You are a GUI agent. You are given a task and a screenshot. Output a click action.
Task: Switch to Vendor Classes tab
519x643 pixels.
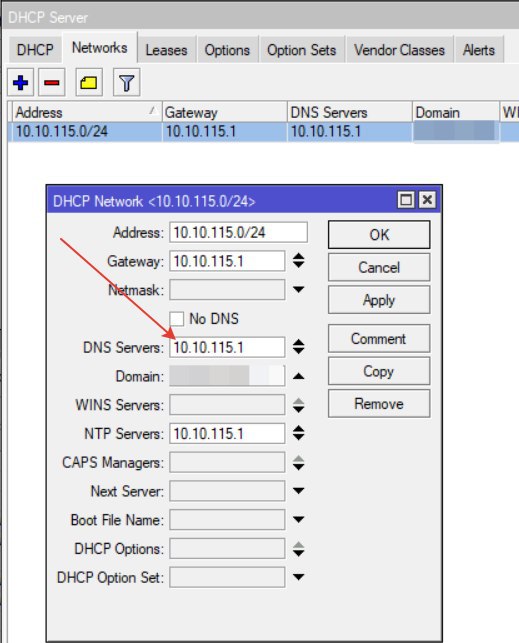click(x=399, y=50)
